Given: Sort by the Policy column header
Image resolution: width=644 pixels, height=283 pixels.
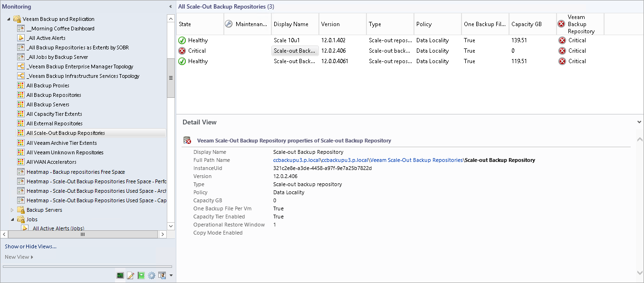Looking at the screenshot, I should (438, 24).
